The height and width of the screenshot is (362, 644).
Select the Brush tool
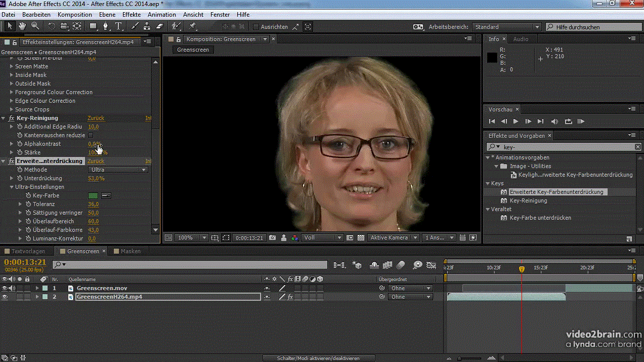coord(135,26)
